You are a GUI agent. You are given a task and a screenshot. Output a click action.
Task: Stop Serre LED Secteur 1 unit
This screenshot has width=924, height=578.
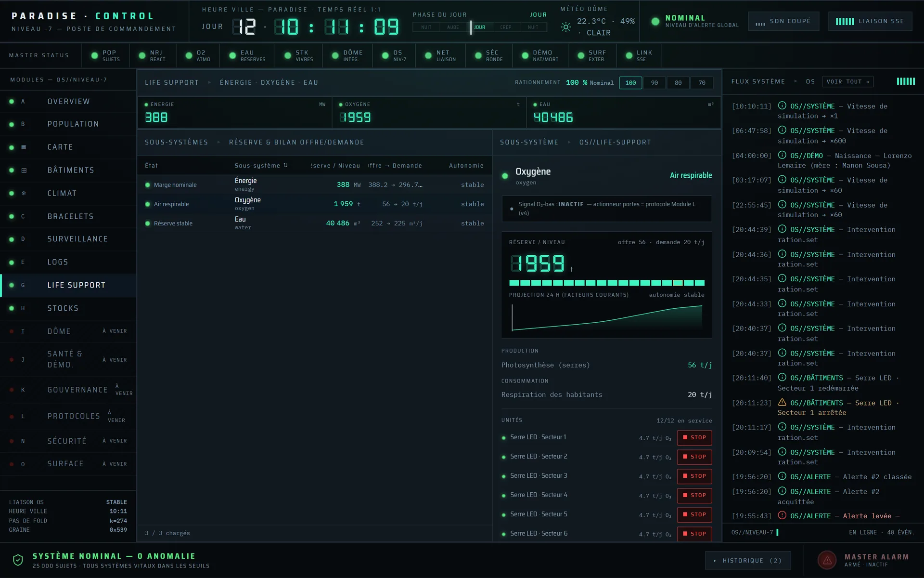694,437
